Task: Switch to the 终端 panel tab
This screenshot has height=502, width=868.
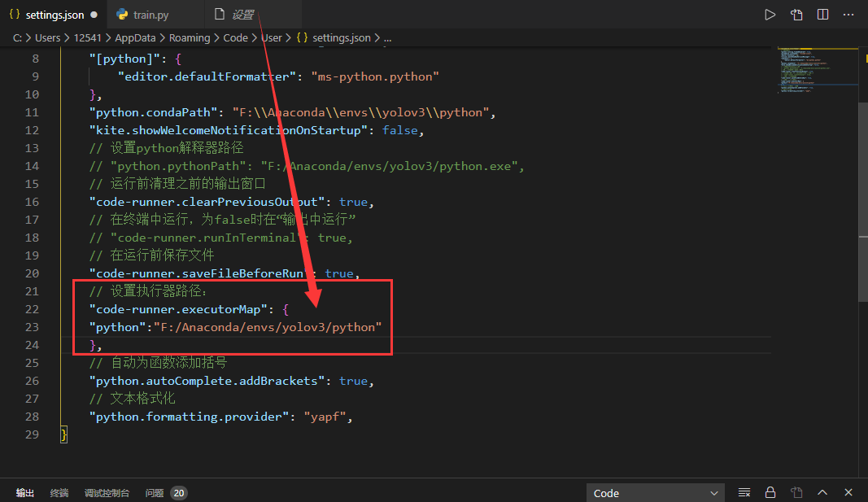Action: click(59, 492)
